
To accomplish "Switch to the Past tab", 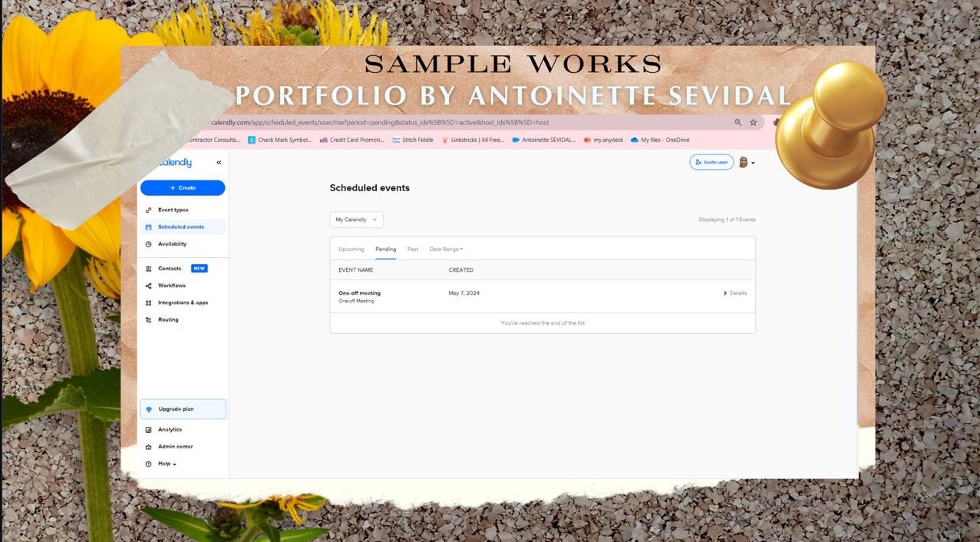I will click(x=413, y=250).
